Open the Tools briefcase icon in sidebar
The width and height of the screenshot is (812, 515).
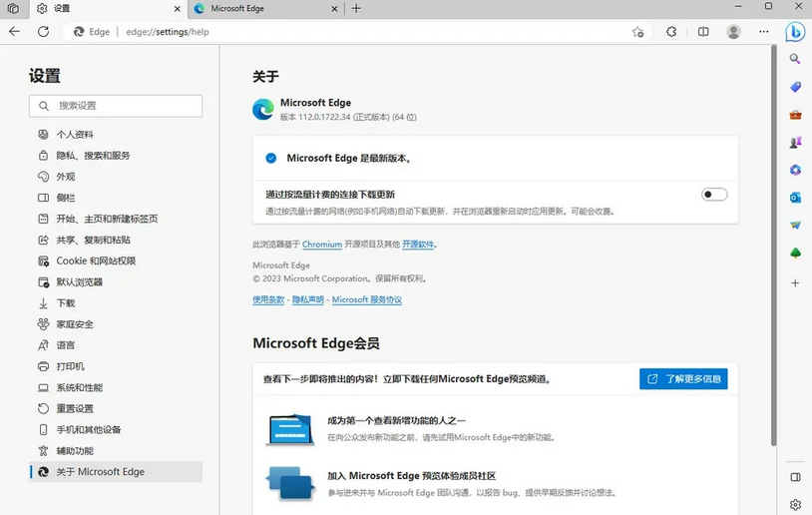[795, 115]
